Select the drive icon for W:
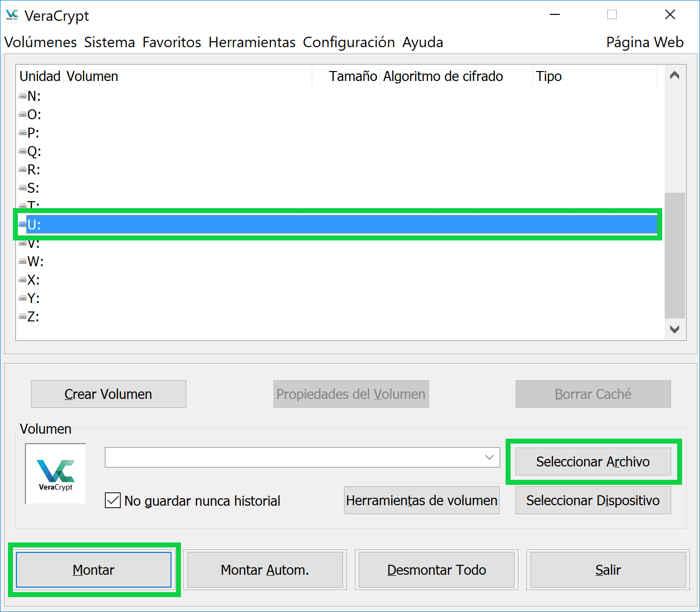The width and height of the screenshot is (700, 612). click(22, 261)
